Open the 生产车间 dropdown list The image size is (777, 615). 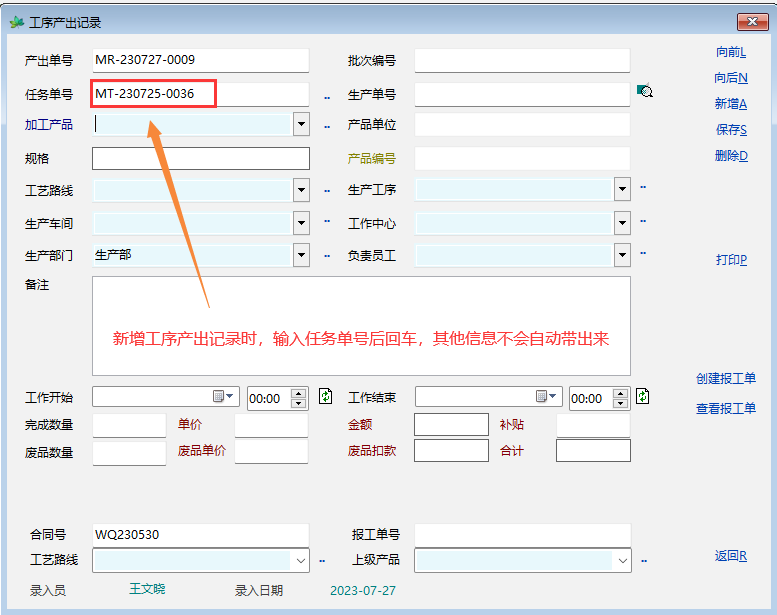click(301, 222)
